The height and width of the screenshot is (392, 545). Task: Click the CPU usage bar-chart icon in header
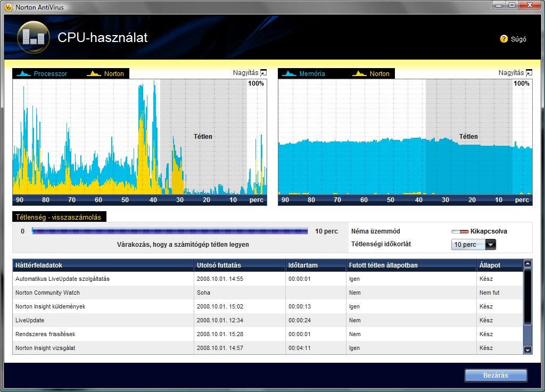pyautogui.click(x=34, y=37)
